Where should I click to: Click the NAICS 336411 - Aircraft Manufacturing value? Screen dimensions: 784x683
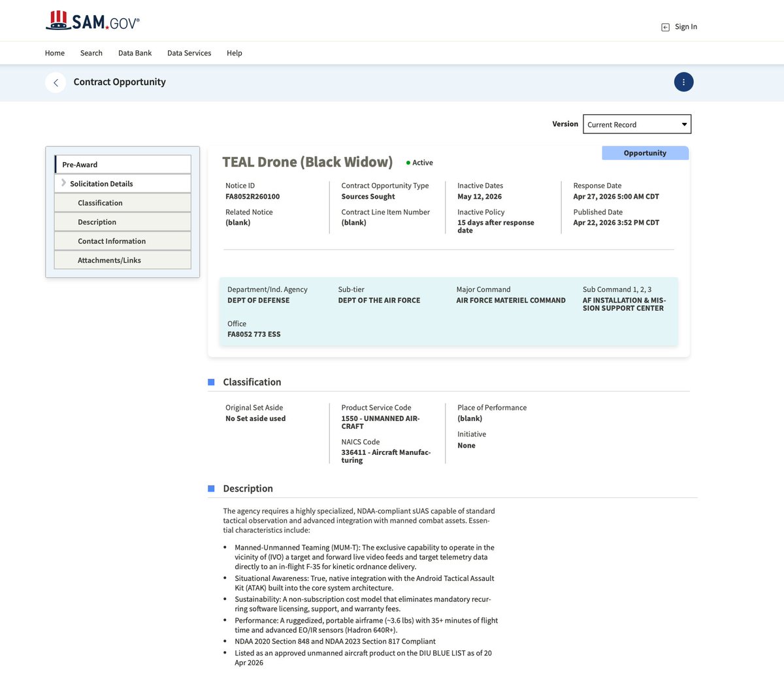[x=385, y=456]
